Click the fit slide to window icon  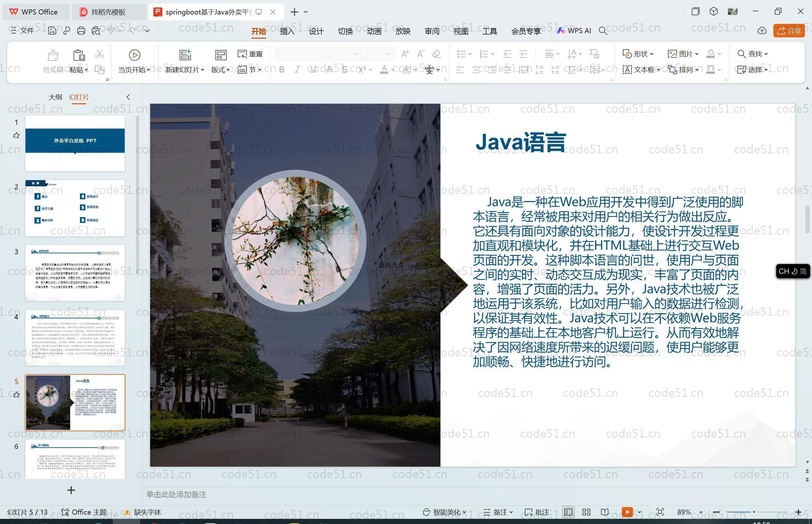pyautogui.click(x=660, y=512)
